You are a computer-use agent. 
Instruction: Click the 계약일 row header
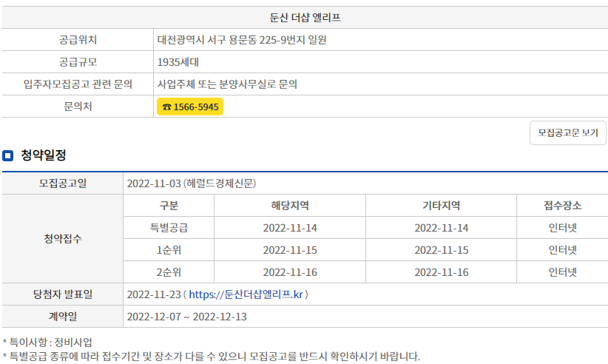[63, 317]
